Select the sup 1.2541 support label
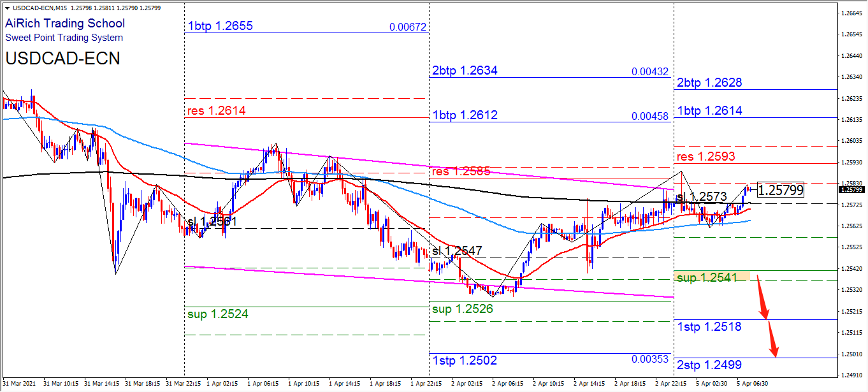This screenshot has height=392, width=868. point(707,277)
